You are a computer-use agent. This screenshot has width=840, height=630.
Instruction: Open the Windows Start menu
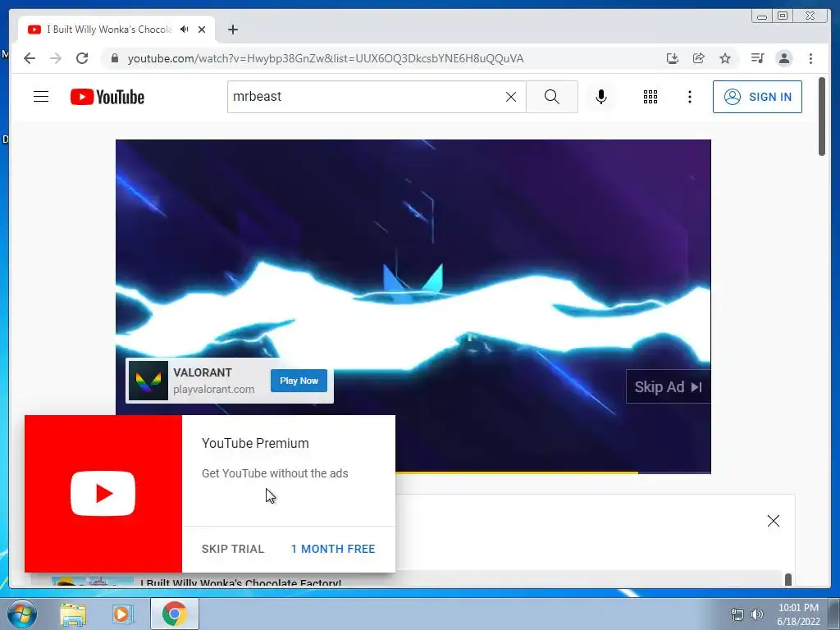pyautogui.click(x=21, y=614)
